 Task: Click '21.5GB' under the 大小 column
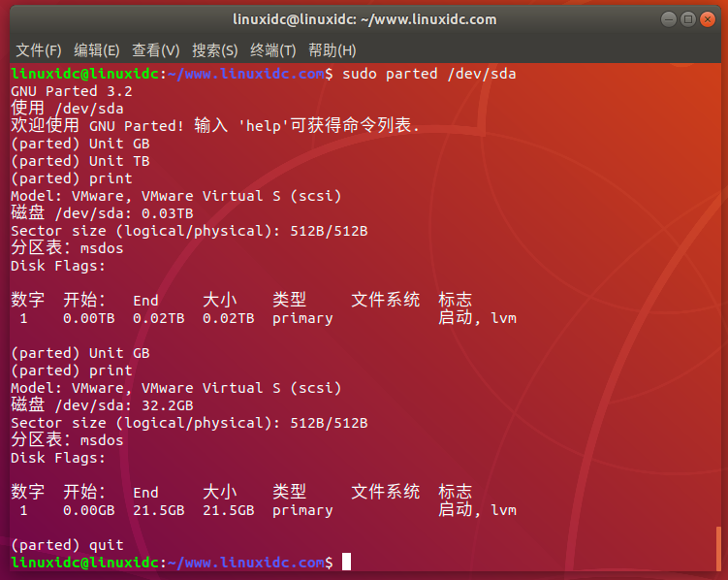229,510
